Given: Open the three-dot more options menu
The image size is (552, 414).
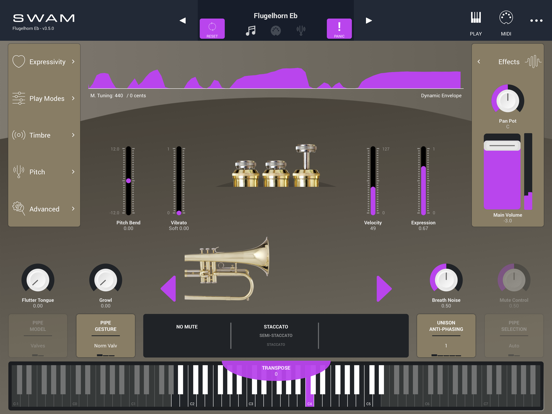Looking at the screenshot, I should (x=536, y=21).
